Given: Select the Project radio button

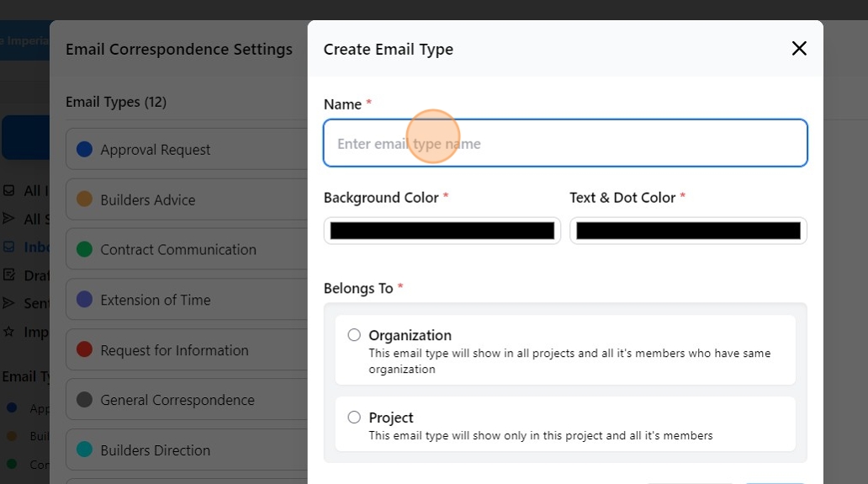Looking at the screenshot, I should click(x=354, y=418).
